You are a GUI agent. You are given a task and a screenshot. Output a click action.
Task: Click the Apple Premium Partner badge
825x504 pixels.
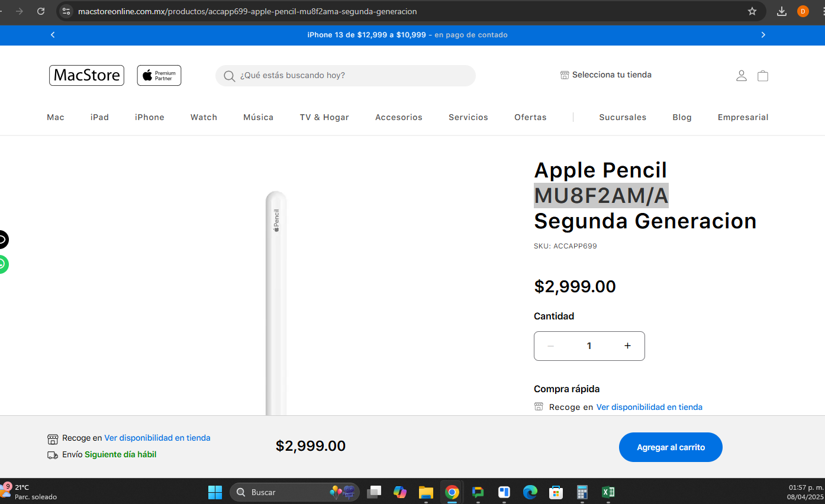click(x=159, y=75)
